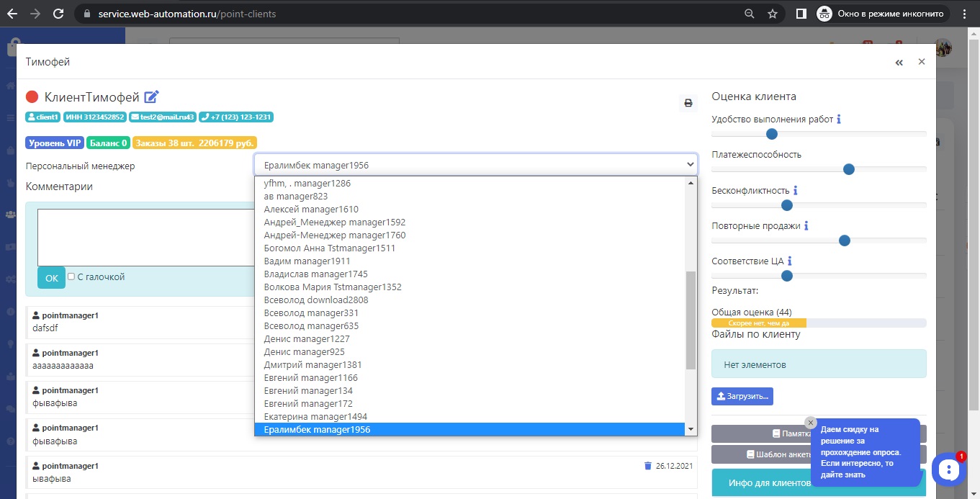The height and width of the screenshot is (499, 980).
Task: Collapse the panel with the double chevron icon
Action: pyautogui.click(x=899, y=63)
